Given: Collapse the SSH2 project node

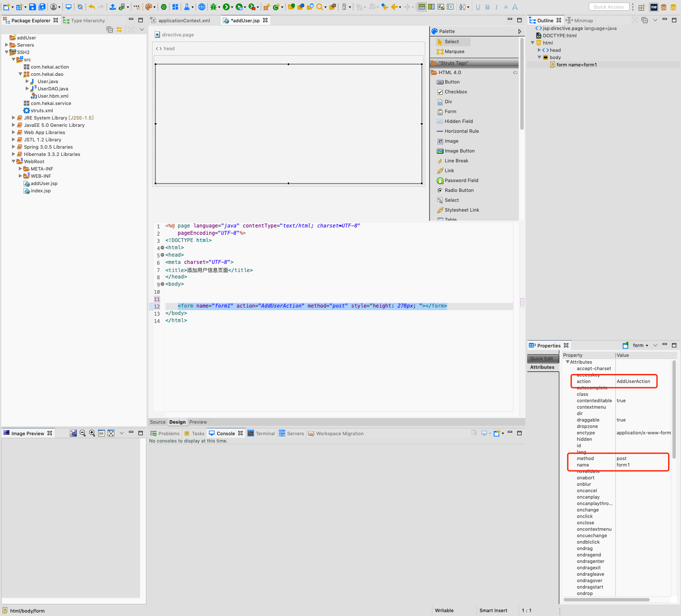Looking at the screenshot, I should tap(7, 52).
